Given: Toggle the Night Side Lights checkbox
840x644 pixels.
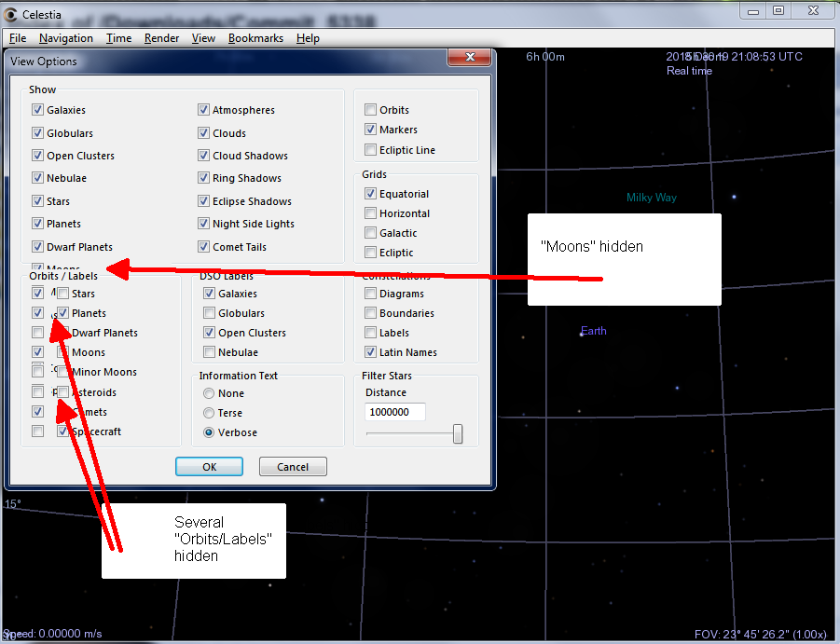Looking at the screenshot, I should tap(203, 224).
